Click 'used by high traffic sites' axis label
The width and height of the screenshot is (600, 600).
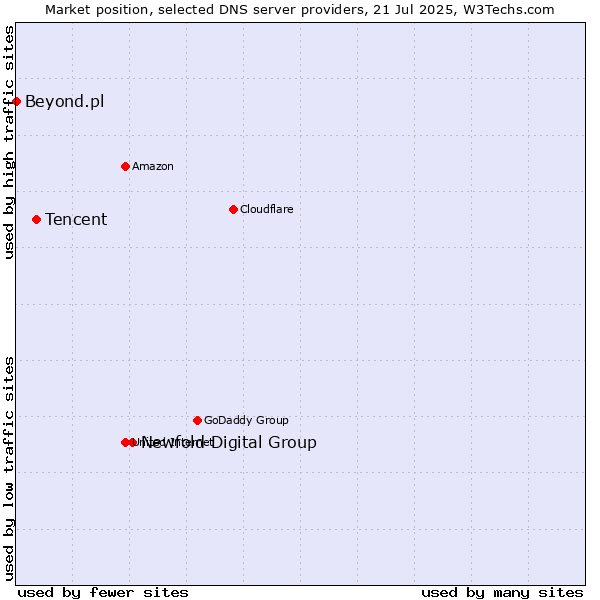(8, 142)
